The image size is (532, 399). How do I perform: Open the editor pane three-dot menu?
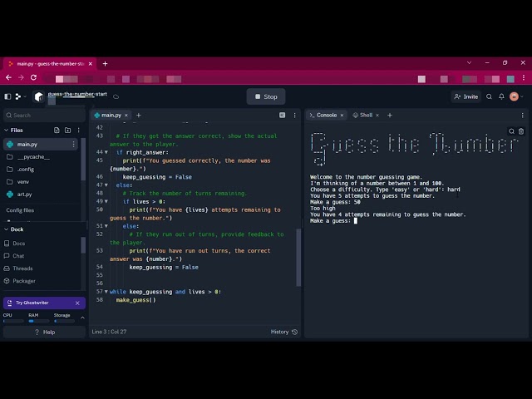tap(294, 116)
